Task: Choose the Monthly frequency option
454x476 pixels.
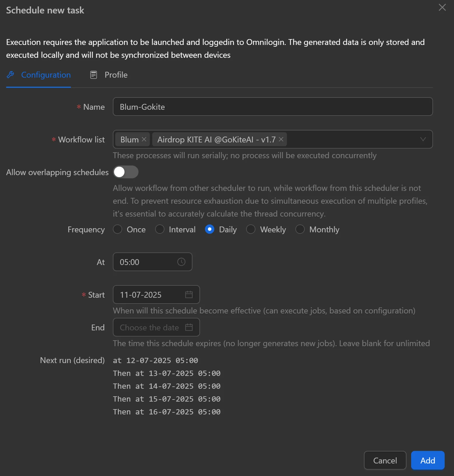Action: point(300,229)
